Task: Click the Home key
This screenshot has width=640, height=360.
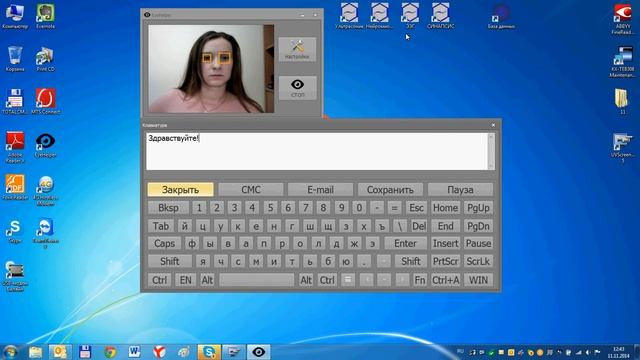Action: click(x=445, y=208)
